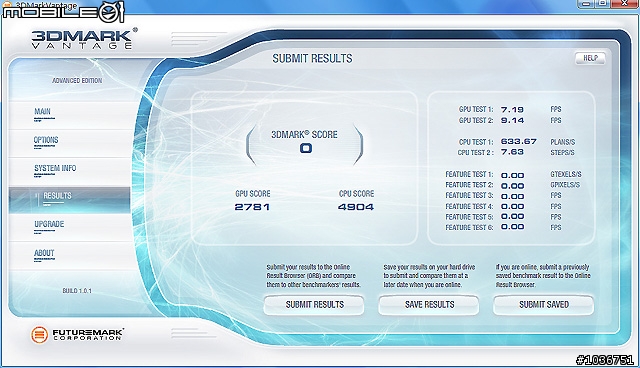The image size is (640, 368).
Task: Click the Online Result Browser submit description
Action: (313, 276)
